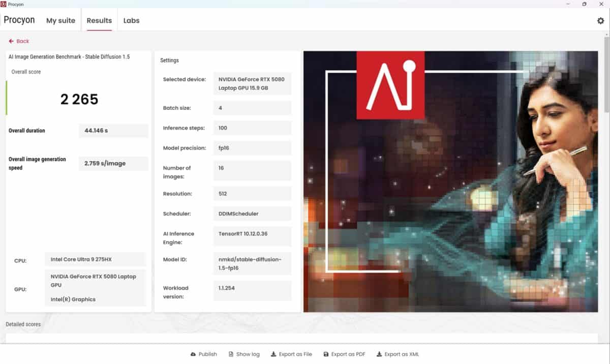Click the Selected device value field
Viewport: 610px width, 364px height.
click(252, 83)
